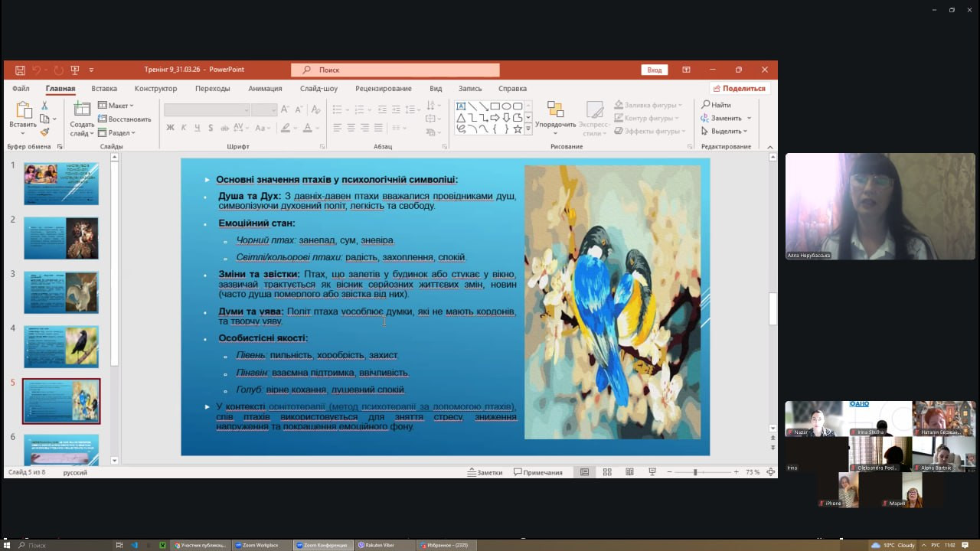Viewport: 980px width, 551px height.
Task: Select slide 3 thumbnail in the panel
Action: pyautogui.click(x=61, y=292)
